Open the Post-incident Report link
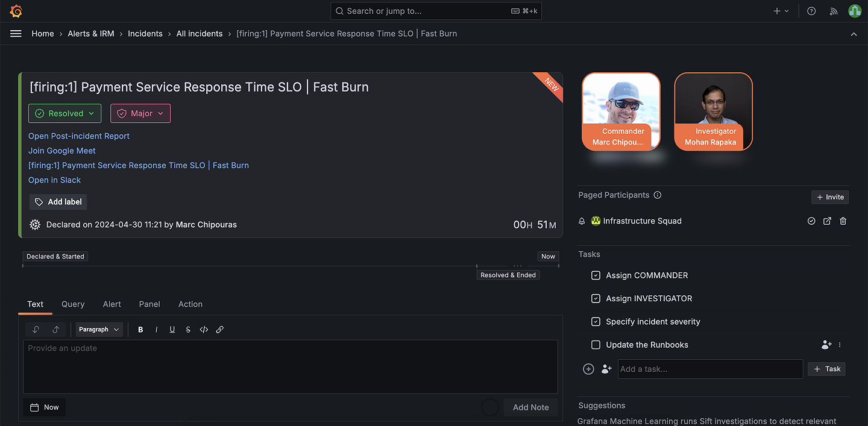Viewport: 868px width, 426px height. (x=78, y=136)
